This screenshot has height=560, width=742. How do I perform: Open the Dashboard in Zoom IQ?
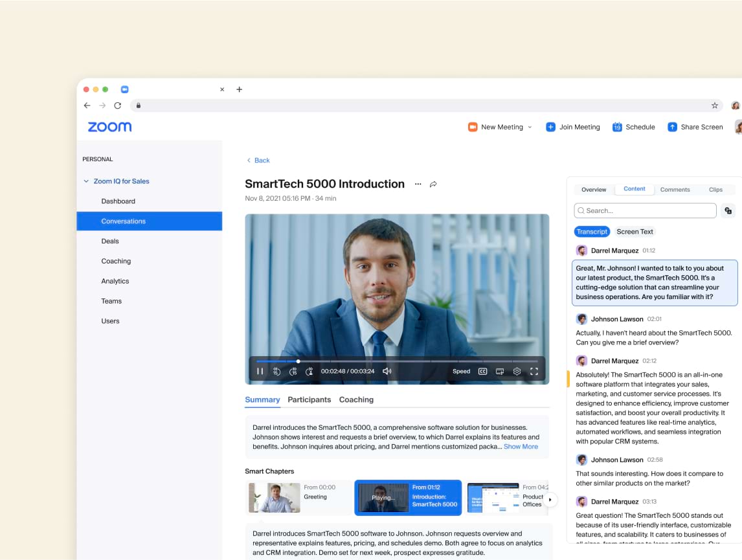pos(118,201)
